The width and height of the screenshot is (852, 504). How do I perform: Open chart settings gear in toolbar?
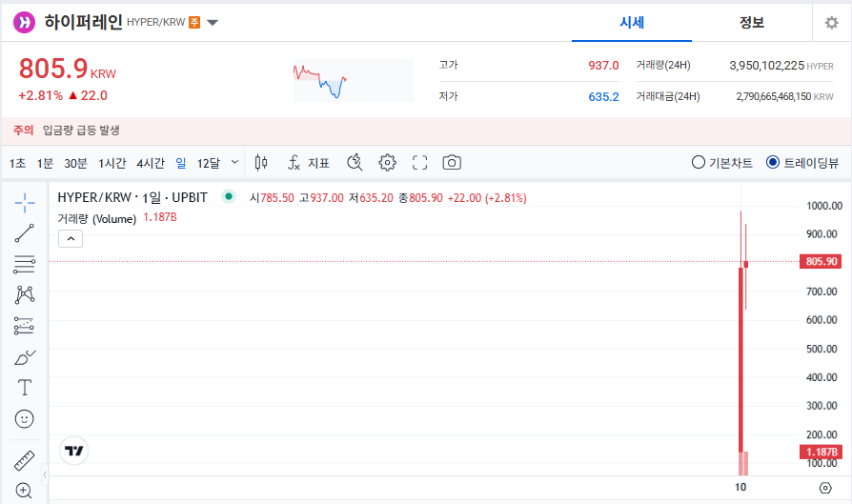388,162
